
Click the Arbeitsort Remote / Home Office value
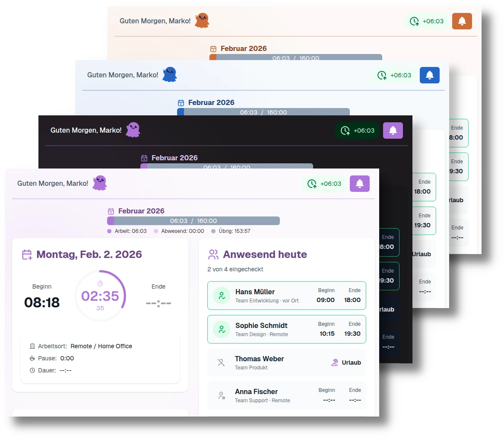tap(101, 346)
